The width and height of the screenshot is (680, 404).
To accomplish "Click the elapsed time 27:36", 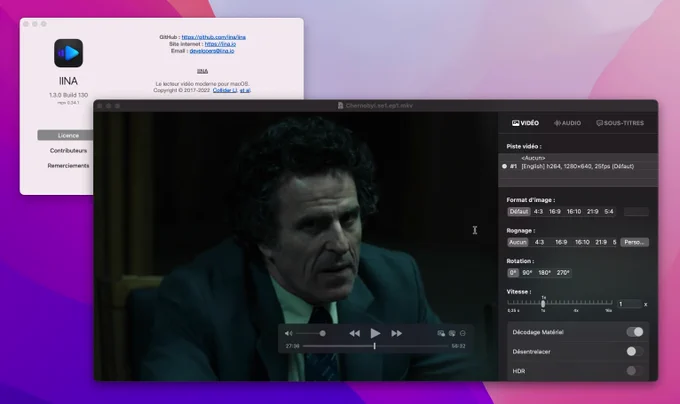I will point(293,346).
